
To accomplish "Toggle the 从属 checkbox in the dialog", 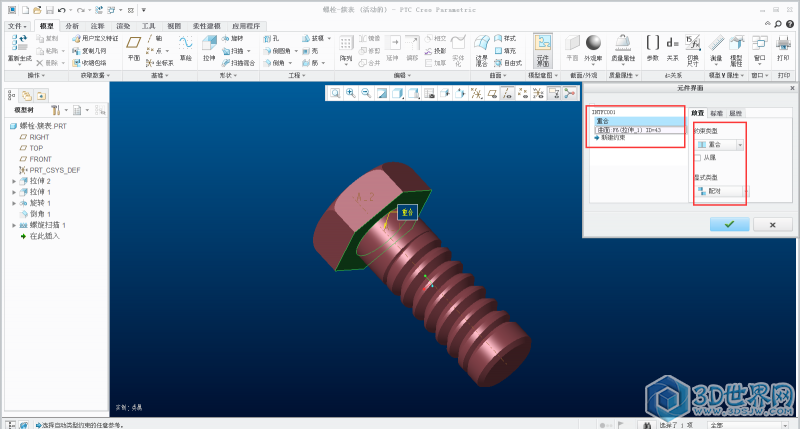I will coord(698,158).
